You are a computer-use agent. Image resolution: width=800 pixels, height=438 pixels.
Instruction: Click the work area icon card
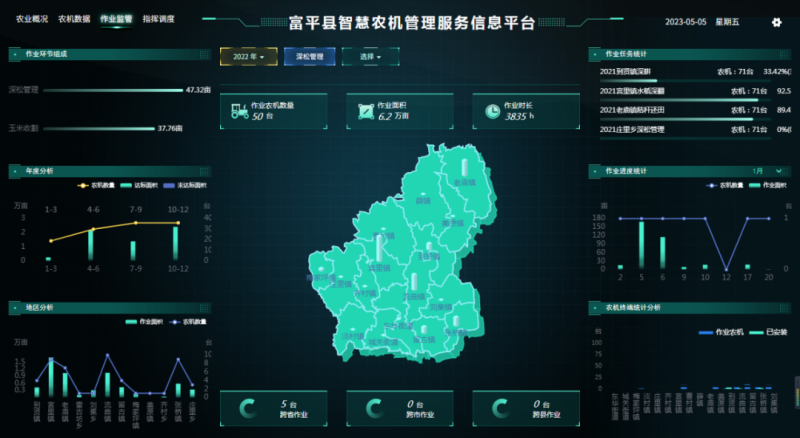pos(365,111)
